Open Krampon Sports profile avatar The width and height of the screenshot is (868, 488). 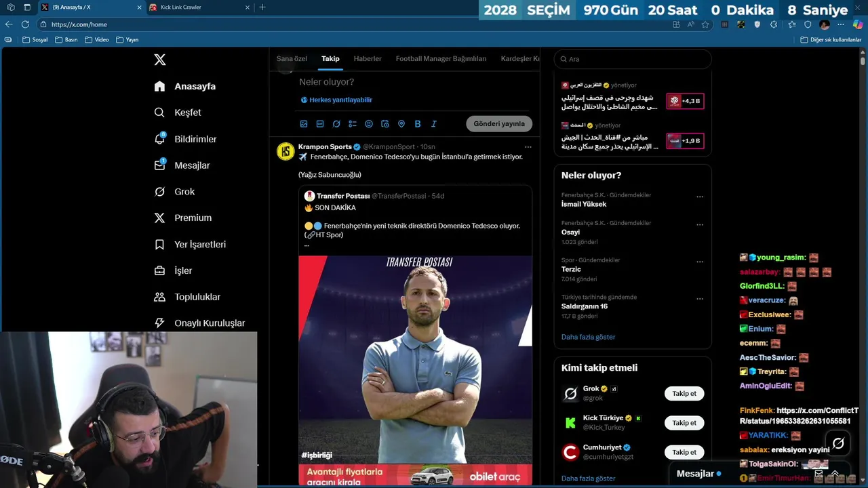tap(285, 152)
